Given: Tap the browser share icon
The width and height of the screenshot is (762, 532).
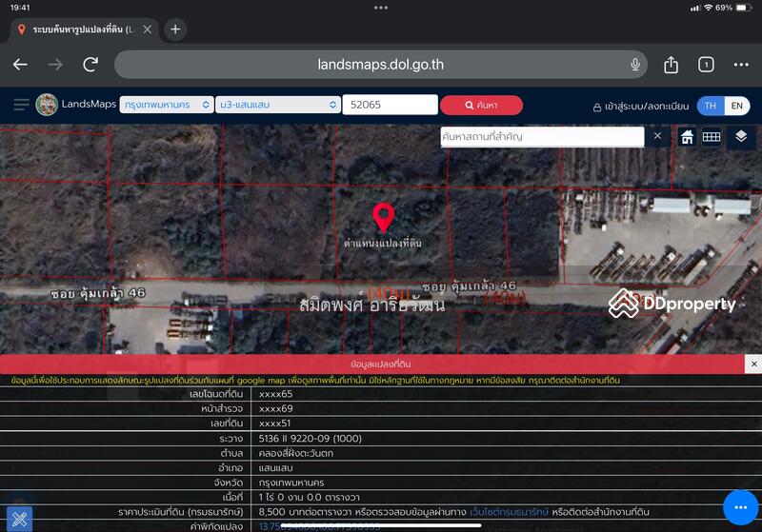Looking at the screenshot, I should 671,64.
